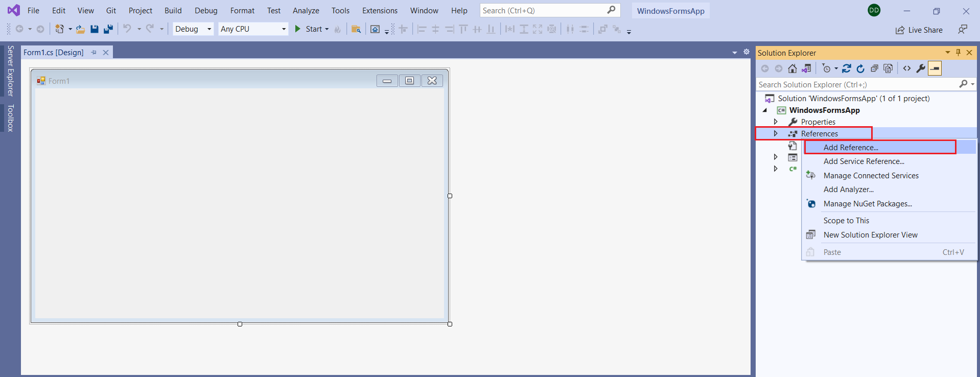
Task: Click the Live Share button
Action: [x=919, y=30]
